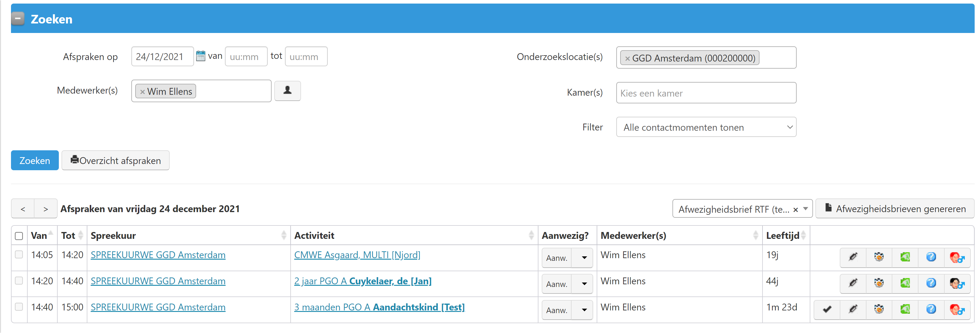Collapse the Zoeken panel with the minus button

coord(18,19)
